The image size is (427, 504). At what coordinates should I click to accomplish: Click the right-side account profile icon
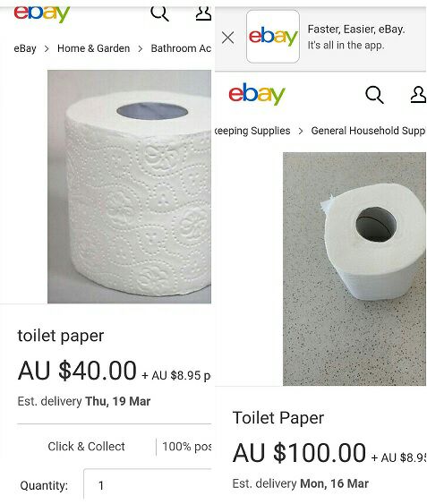[x=418, y=95]
